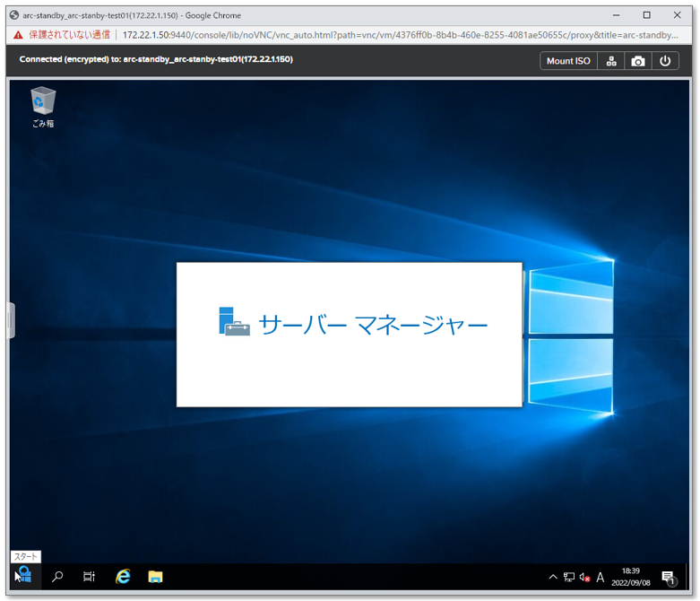700x601 pixels.
Task: Take a VM screenshot with camera icon
Action: pyautogui.click(x=638, y=61)
